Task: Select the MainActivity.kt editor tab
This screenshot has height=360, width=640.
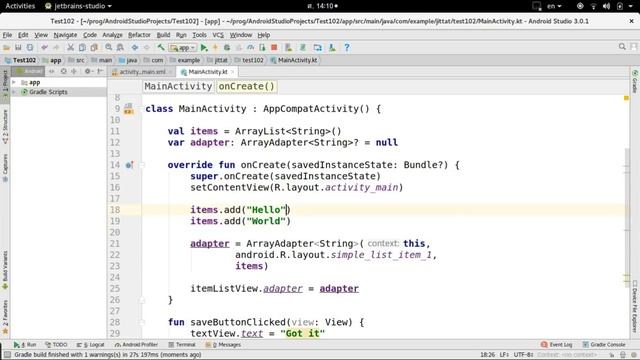Action: pyautogui.click(x=208, y=72)
